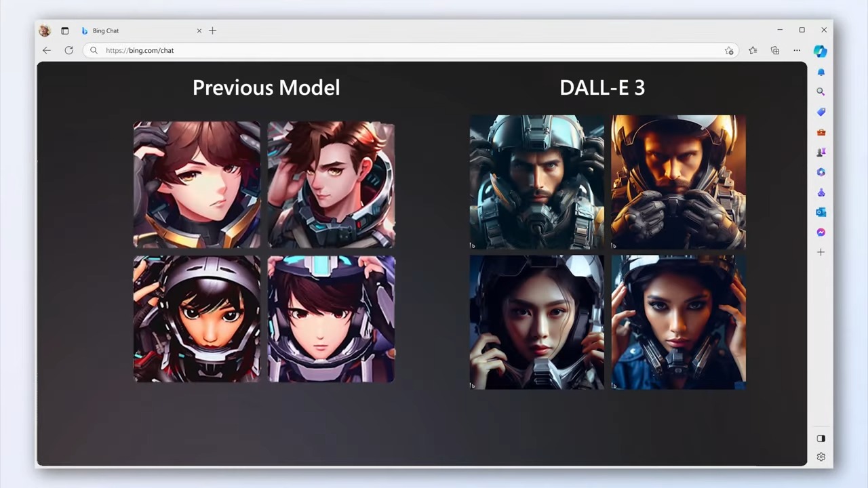Open the Search tool in the sidebar

pyautogui.click(x=821, y=91)
